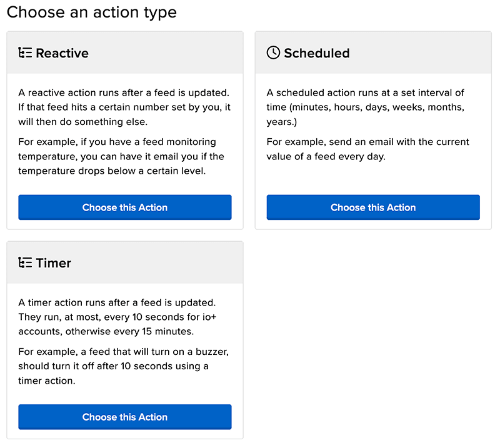Click the Timer card heading text

(53, 263)
